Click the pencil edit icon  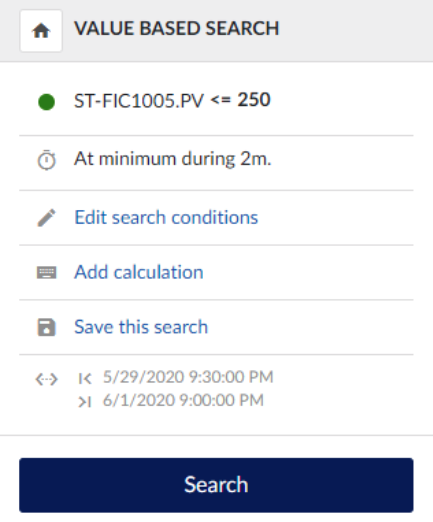(46, 218)
